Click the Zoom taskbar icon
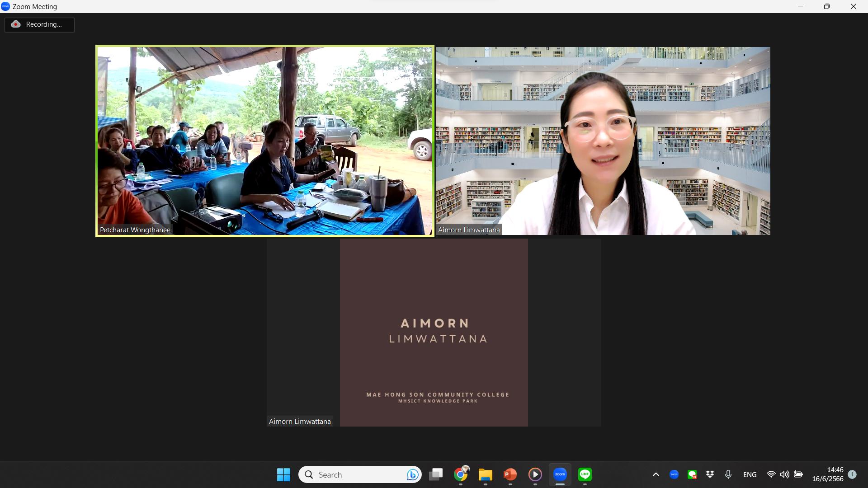868x488 pixels. [560, 474]
